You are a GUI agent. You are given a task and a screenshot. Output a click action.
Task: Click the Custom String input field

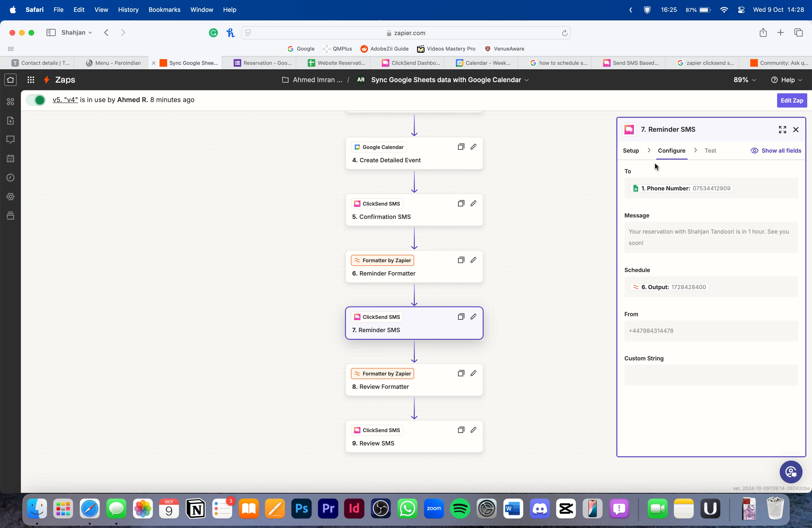711,375
